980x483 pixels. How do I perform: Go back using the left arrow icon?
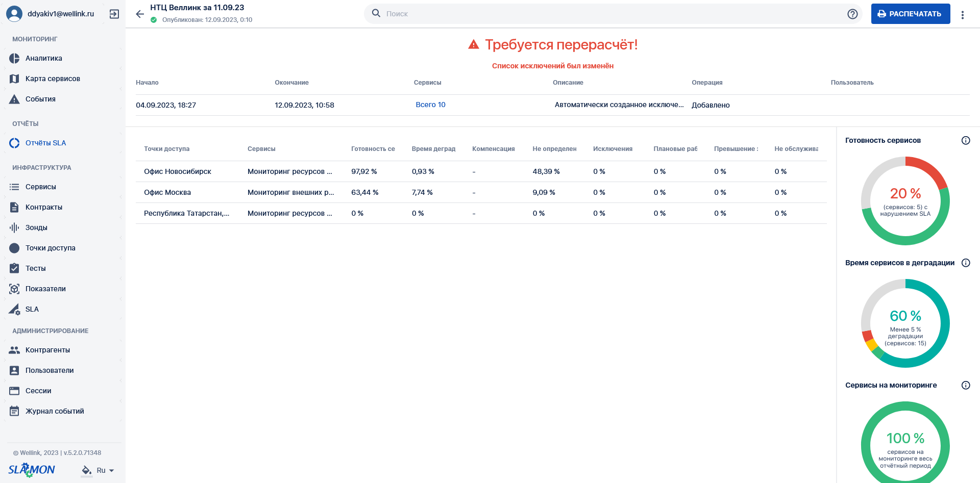pos(140,14)
